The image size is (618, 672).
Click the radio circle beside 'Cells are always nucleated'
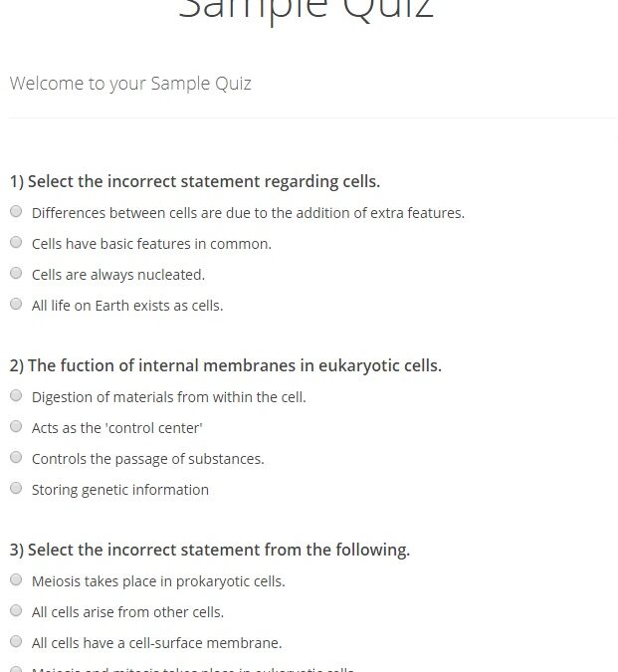pyautogui.click(x=16, y=273)
